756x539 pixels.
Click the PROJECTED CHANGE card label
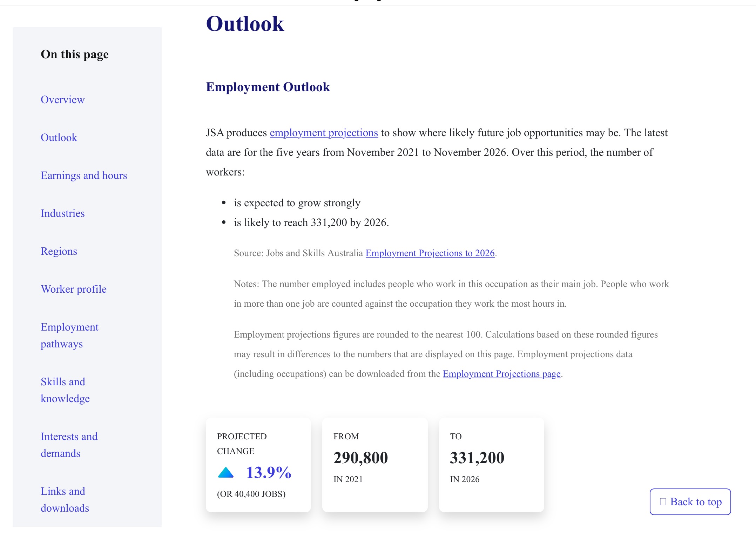(242, 444)
